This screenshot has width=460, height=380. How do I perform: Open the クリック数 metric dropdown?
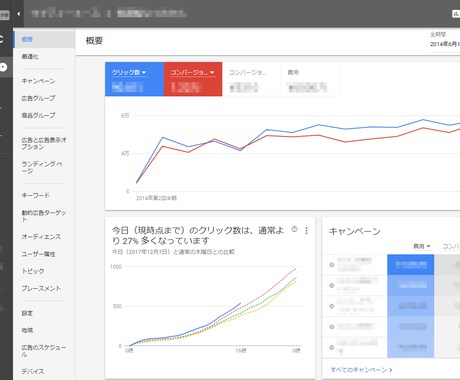129,72
